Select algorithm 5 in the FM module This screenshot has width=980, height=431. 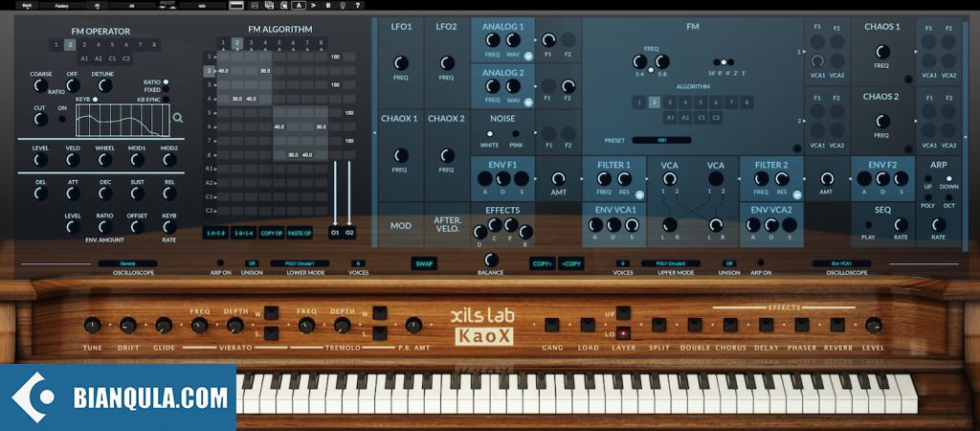point(701,102)
